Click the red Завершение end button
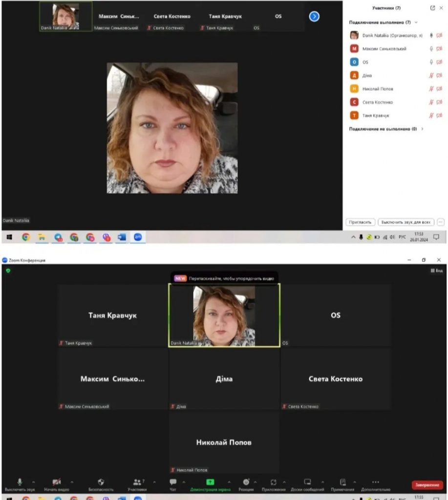 pos(427,485)
